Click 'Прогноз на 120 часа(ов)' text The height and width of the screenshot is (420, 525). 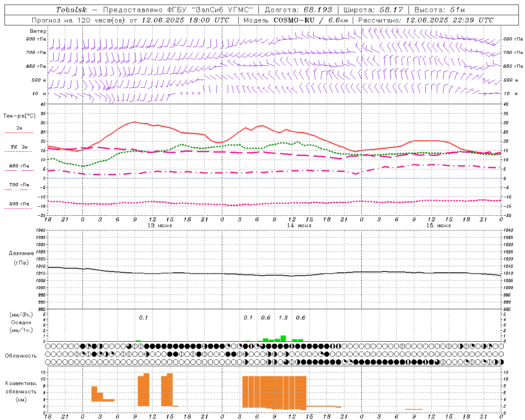pyautogui.click(x=79, y=20)
